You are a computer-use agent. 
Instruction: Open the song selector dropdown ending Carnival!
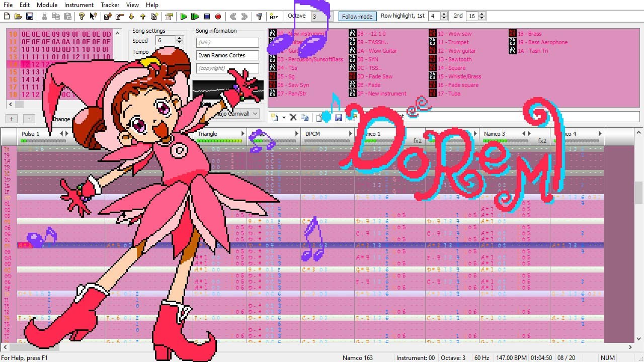point(255,114)
